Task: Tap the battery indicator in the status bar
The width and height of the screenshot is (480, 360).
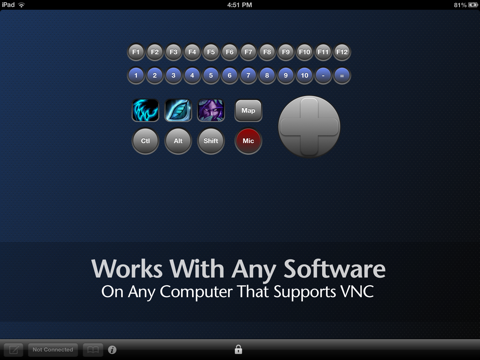Action: [473, 5]
